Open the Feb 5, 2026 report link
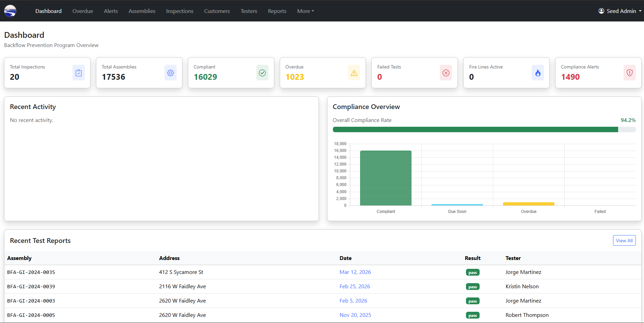Image resolution: width=644 pixels, height=323 pixels. pyautogui.click(x=353, y=301)
